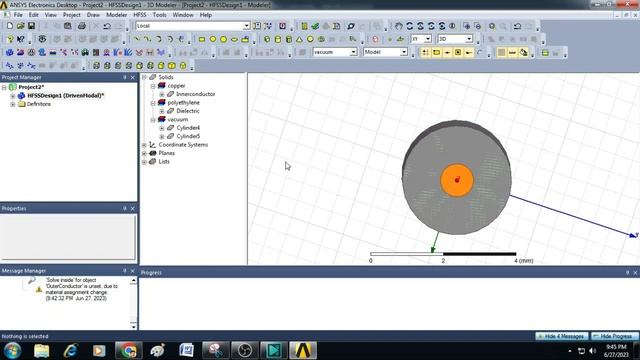Open Google Chrome from the taskbar
The image size is (640, 360).
click(129, 351)
